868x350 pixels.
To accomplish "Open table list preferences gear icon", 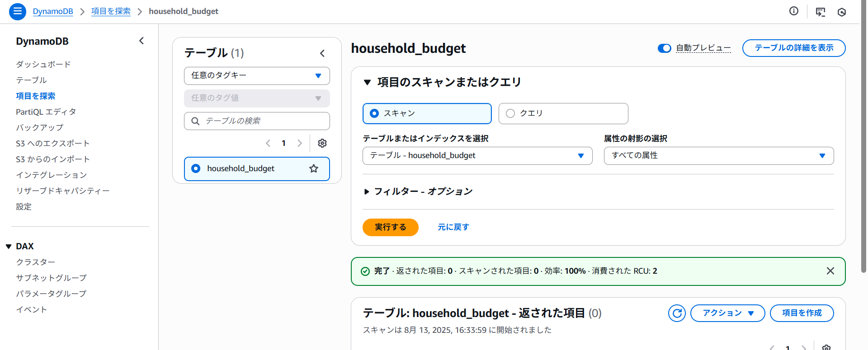I will click(322, 143).
